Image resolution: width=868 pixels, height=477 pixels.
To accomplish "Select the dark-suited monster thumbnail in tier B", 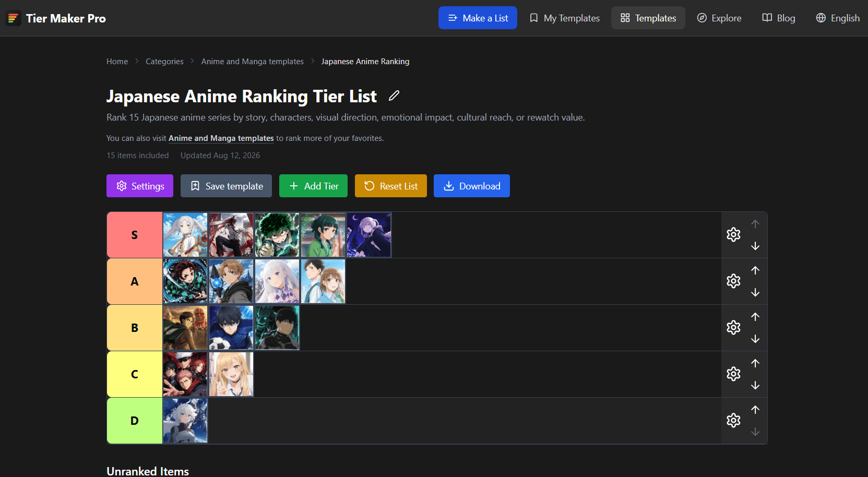I will pyautogui.click(x=277, y=328).
